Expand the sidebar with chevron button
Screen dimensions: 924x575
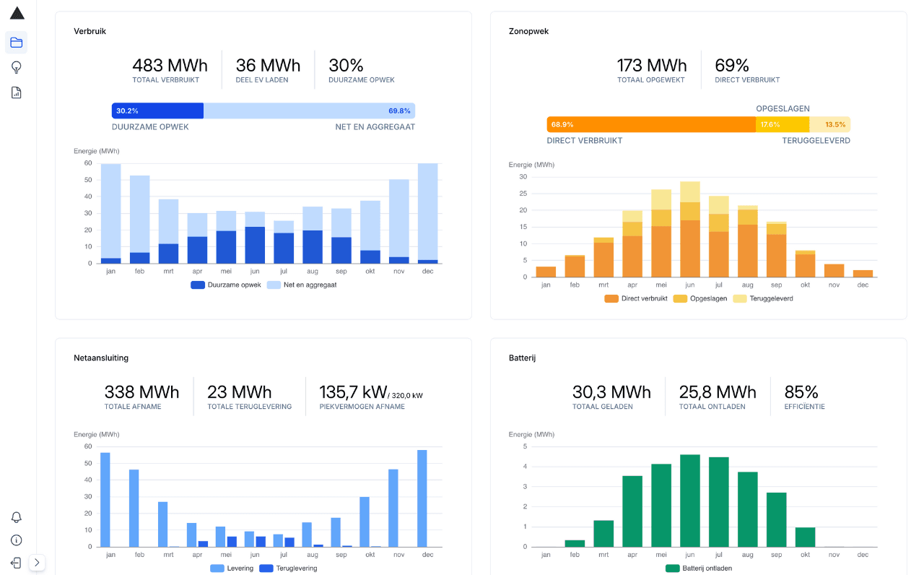point(37,563)
